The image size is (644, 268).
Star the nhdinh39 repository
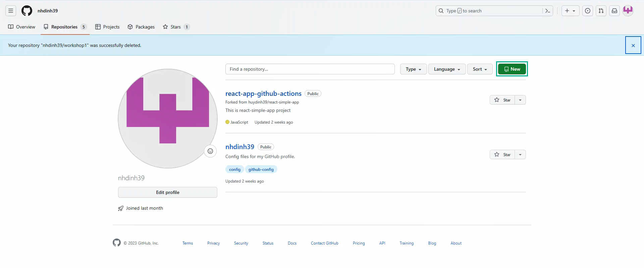tap(502, 154)
